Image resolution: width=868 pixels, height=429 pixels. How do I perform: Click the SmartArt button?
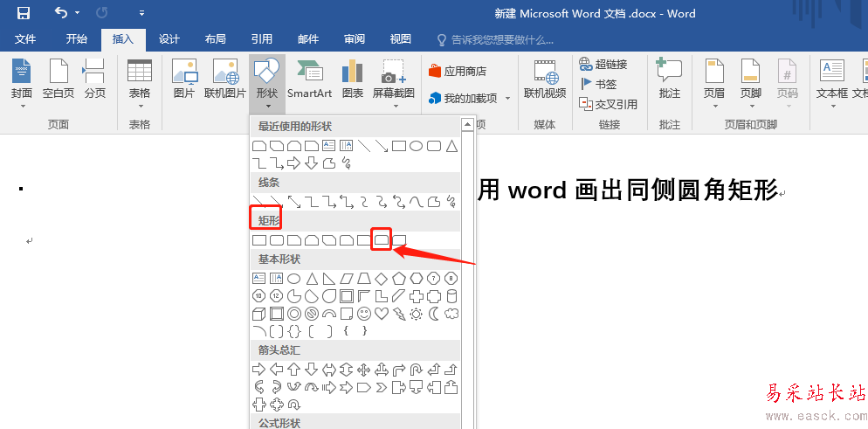(309, 79)
